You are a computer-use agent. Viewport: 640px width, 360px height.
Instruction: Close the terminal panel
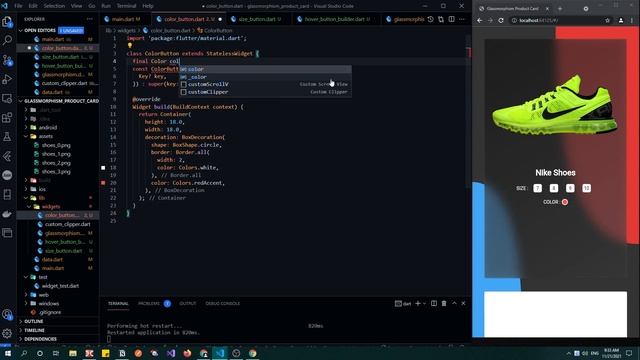tap(463, 303)
